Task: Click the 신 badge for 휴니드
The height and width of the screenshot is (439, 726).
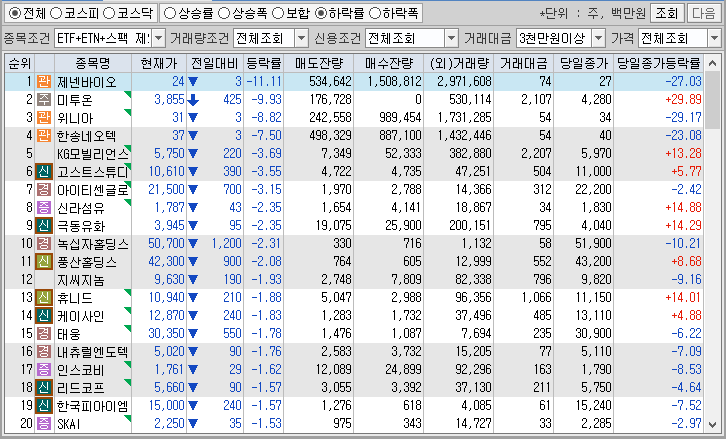Action: click(x=44, y=297)
